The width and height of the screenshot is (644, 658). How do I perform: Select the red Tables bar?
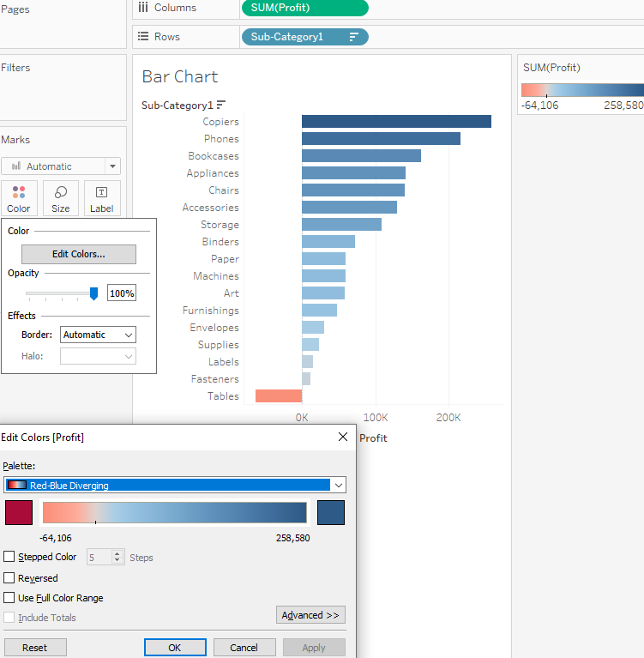click(x=279, y=395)
